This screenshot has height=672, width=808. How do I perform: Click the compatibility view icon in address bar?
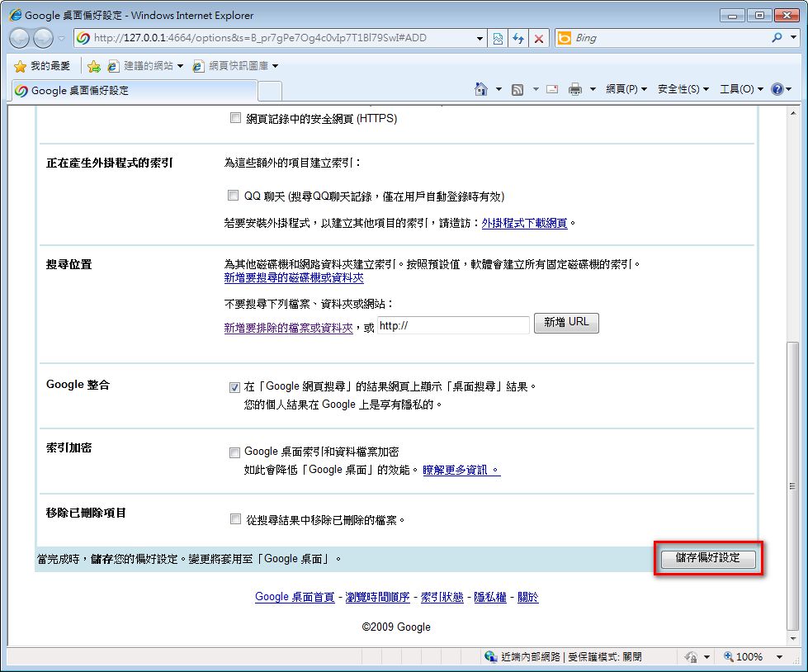tap(498, 39)
